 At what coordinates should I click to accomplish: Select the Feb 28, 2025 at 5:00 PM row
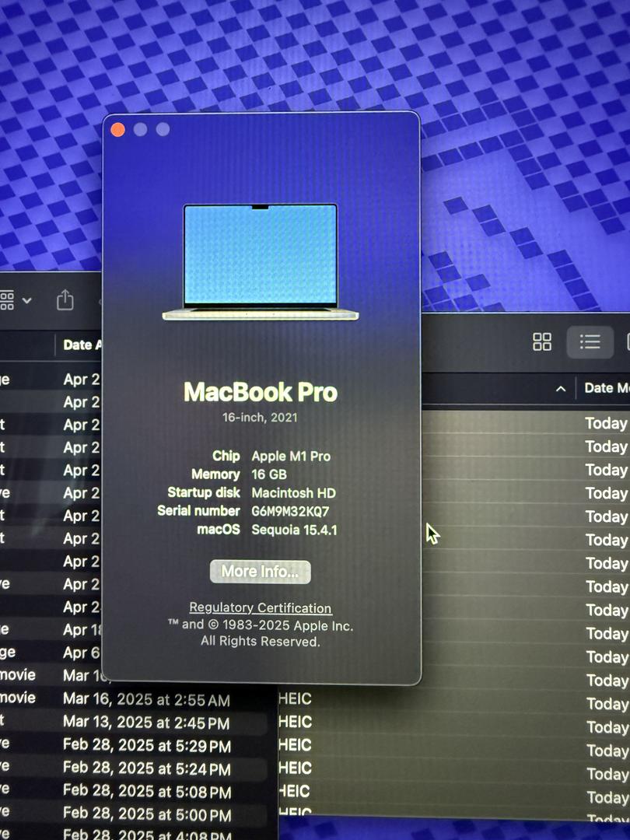pyautogui.click(x=134, y=814)
